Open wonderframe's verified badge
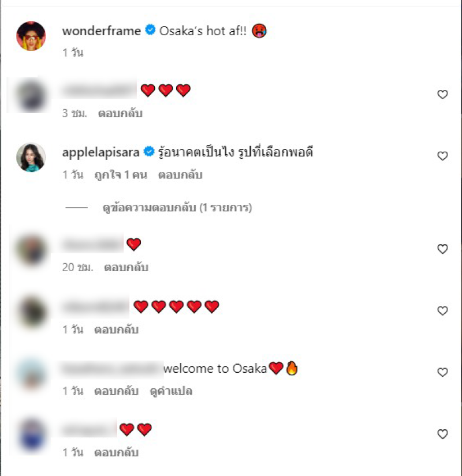This screenshot has width=462, height=476. pos(150,30)
